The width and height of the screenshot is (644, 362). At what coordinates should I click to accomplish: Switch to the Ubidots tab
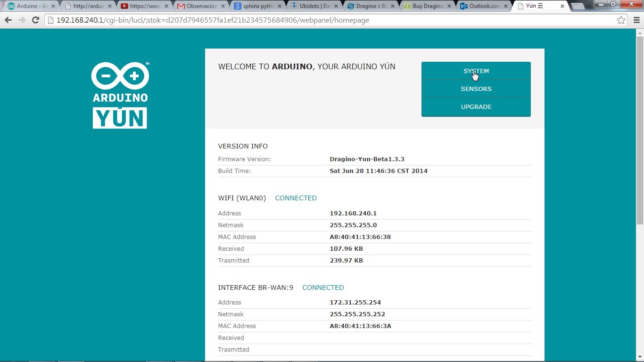[314, 7]
